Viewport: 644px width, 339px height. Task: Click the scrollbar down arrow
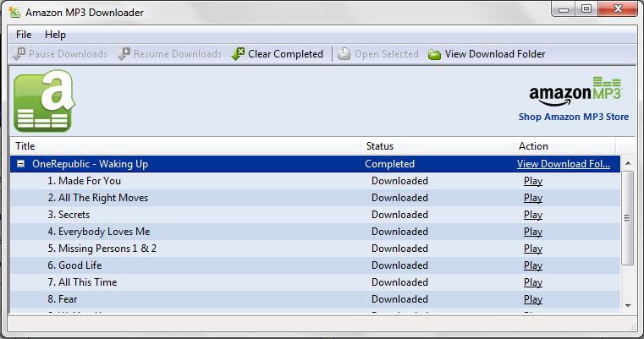pyautogui.click(x=628, y=305)
